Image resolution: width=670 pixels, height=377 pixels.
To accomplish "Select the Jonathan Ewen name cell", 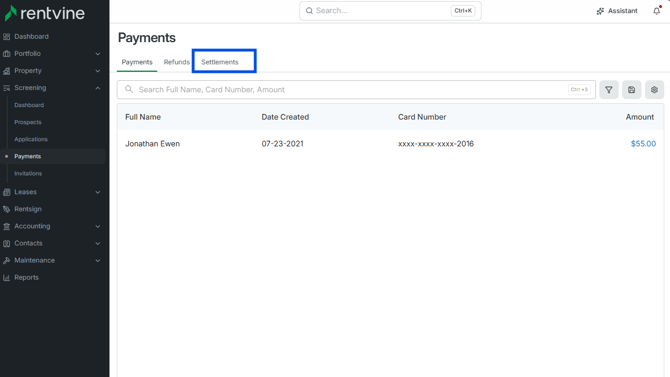I will 152,144.
